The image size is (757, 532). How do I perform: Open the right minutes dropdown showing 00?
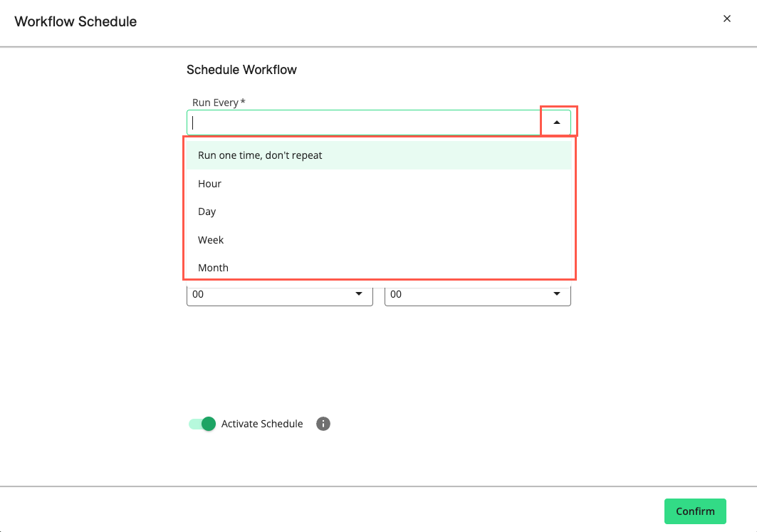477,293
